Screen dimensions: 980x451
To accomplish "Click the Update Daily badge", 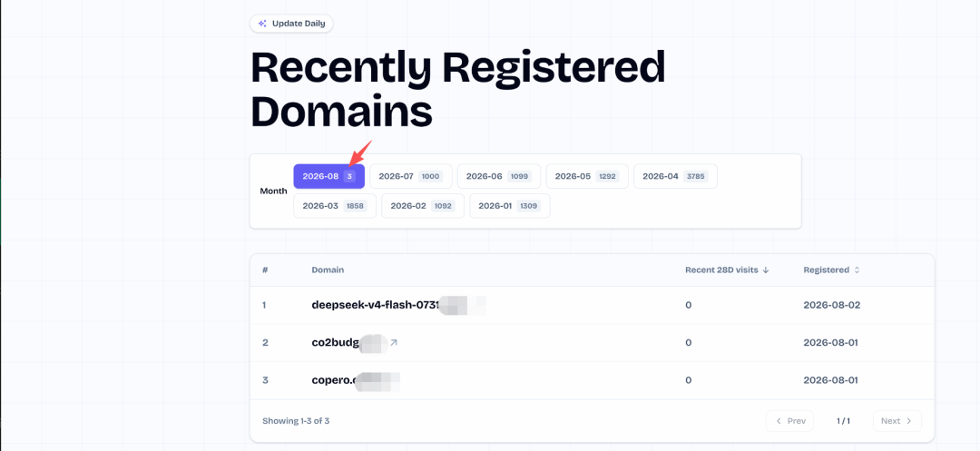I will (x=291, y=24).
